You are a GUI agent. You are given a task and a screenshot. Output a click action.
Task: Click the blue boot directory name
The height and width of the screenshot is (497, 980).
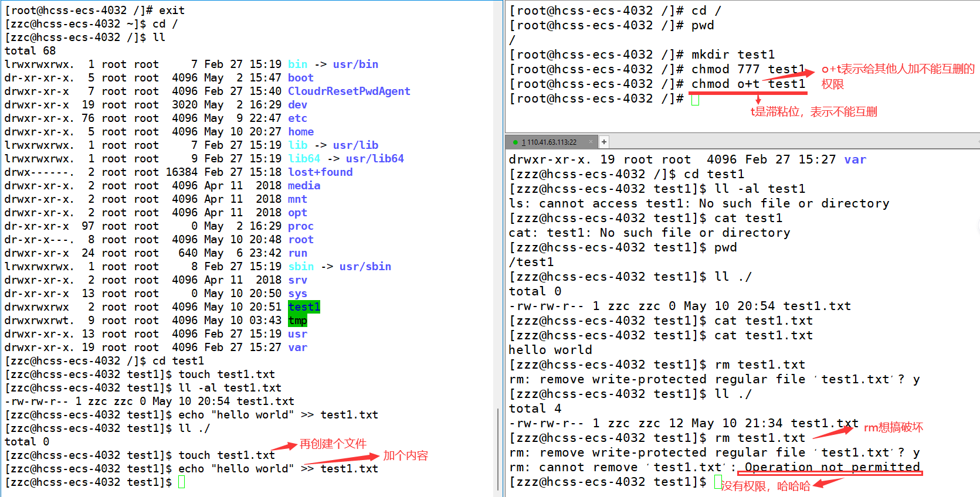[301, 78]
